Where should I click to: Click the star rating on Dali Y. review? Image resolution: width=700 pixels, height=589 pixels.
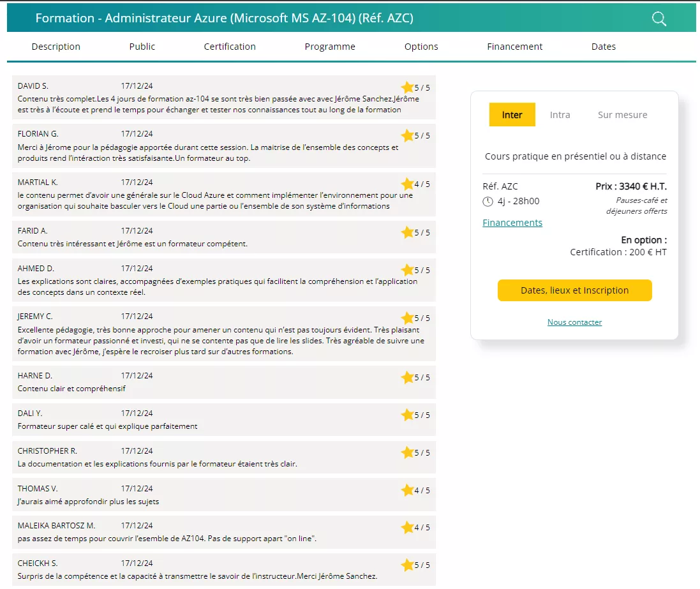(x=407, y=415)
